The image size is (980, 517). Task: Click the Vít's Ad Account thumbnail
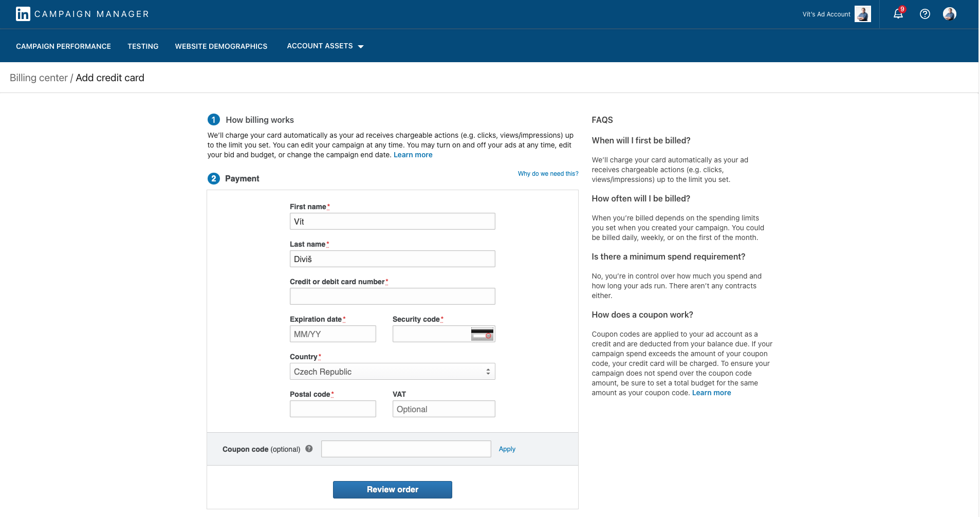click(863, 14)
